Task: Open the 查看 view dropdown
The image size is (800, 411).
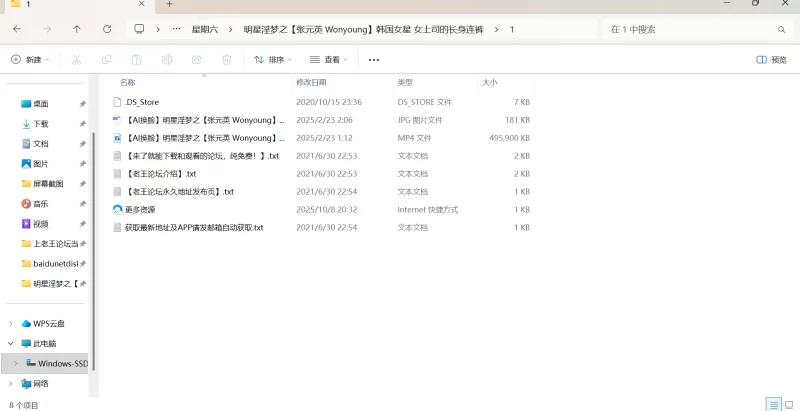Action: [x=329, y=60]
